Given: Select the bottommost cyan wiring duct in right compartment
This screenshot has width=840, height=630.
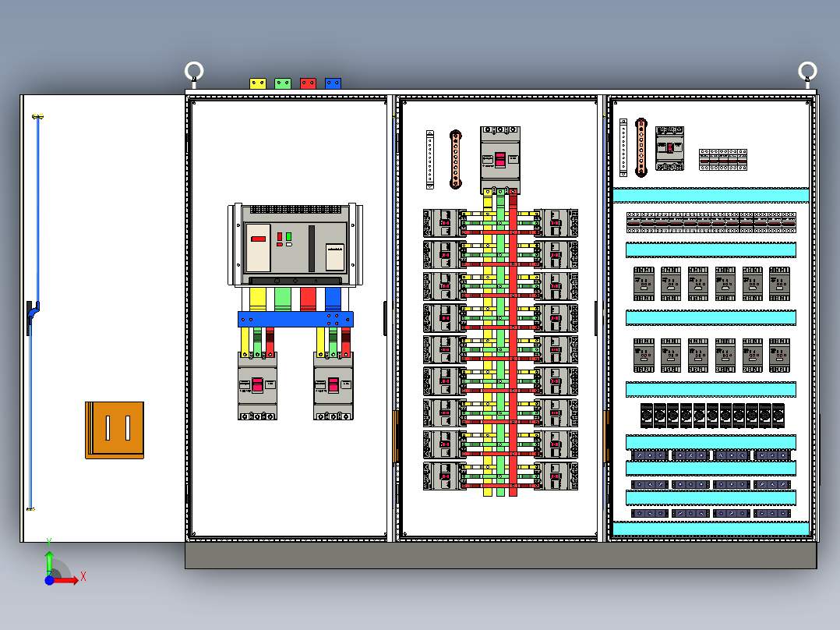Looking at the screenshot, I should point(711,529).
